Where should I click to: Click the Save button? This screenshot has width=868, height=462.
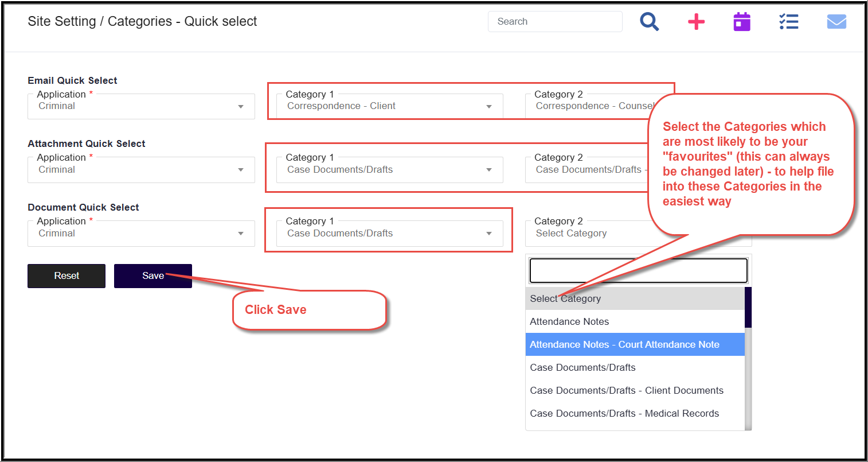153,276
